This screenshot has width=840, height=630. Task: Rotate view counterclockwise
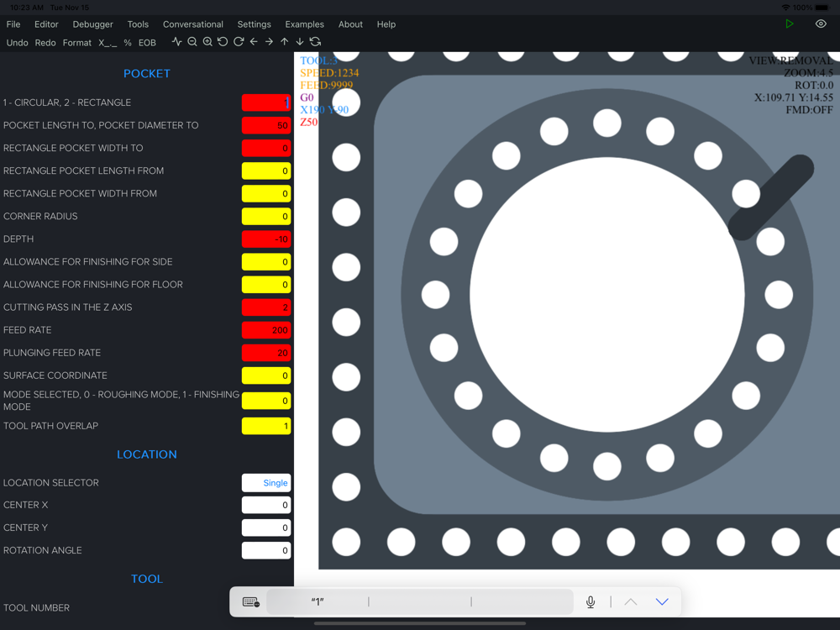pyautogui.click(x=223, y=42)
